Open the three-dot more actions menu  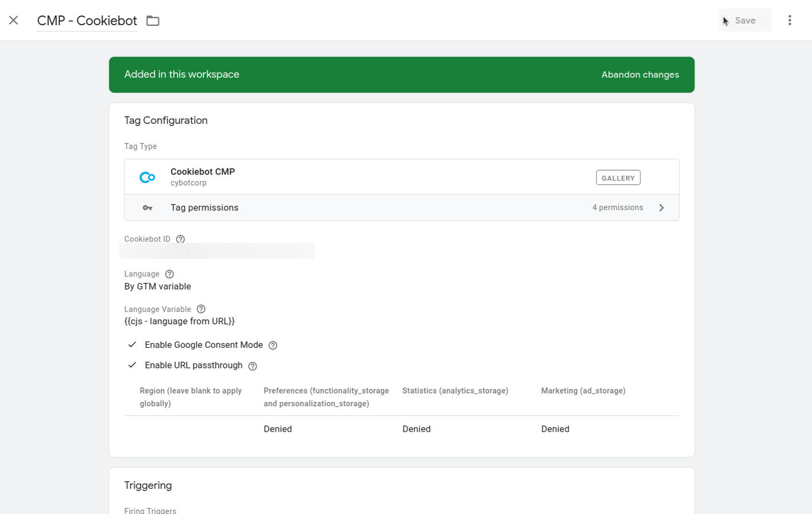click(790, 21)
